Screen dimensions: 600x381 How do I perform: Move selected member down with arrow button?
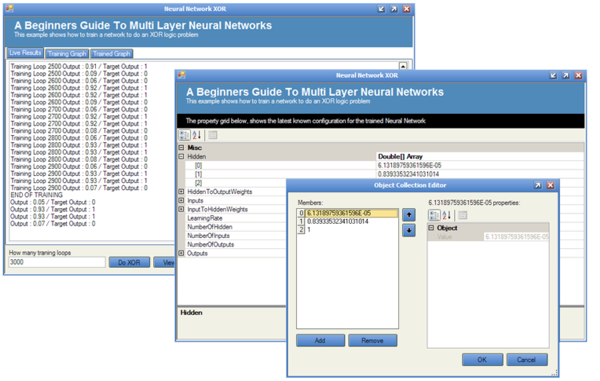tap(409, 230)
